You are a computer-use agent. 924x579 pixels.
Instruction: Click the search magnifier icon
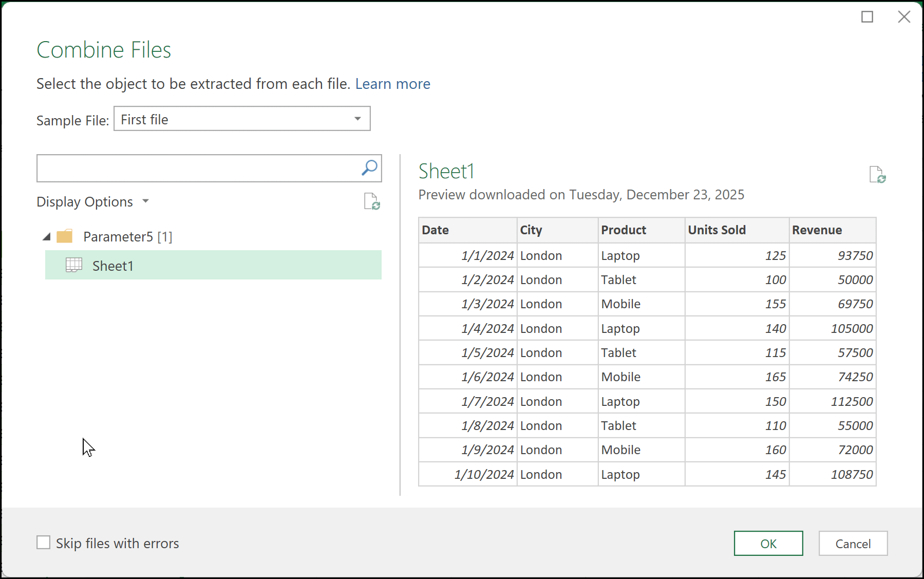pyautogui.click(x=369, y=168)
